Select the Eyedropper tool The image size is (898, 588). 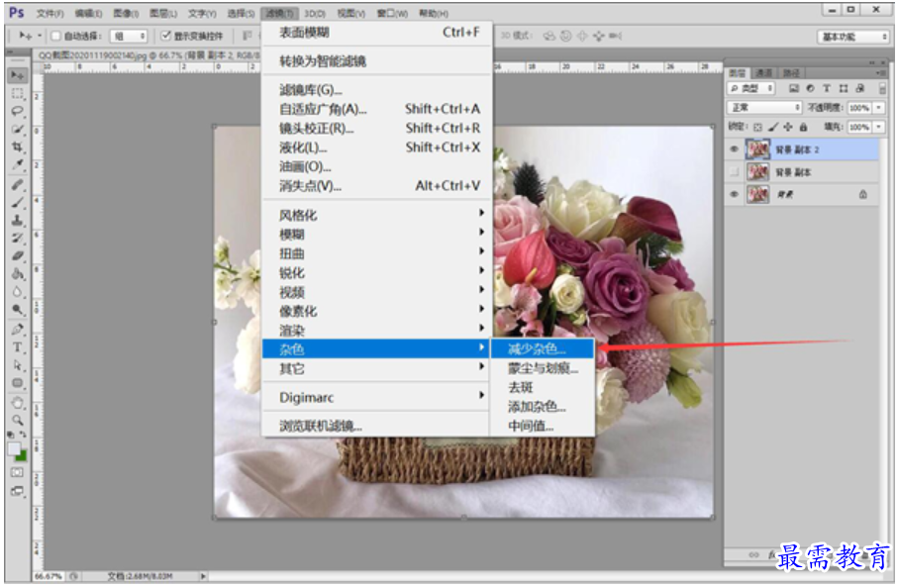click(x=18, y=165)
